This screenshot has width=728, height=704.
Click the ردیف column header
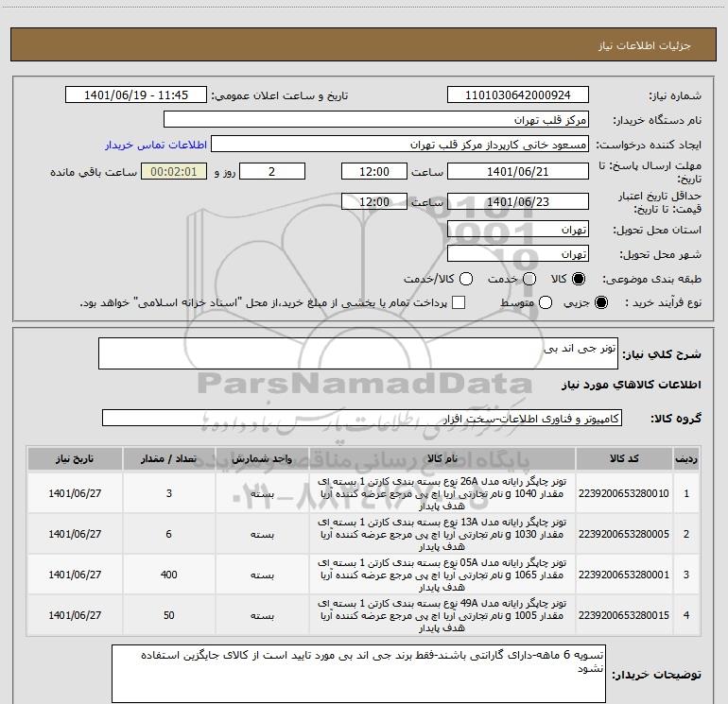(x=686, y=459)
